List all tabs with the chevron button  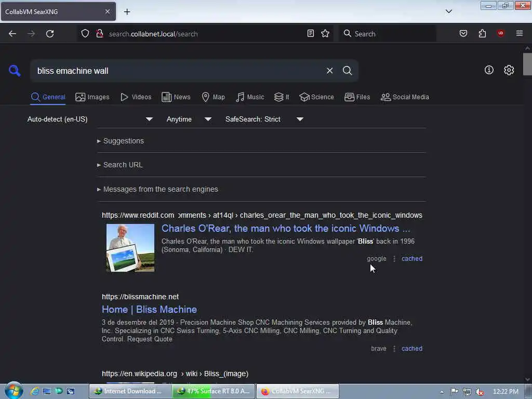pos(449,11)
